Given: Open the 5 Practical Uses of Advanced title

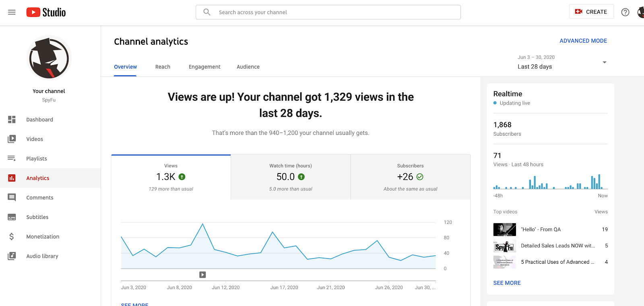Looking at the screenshot, I should (x=557, y=262).
